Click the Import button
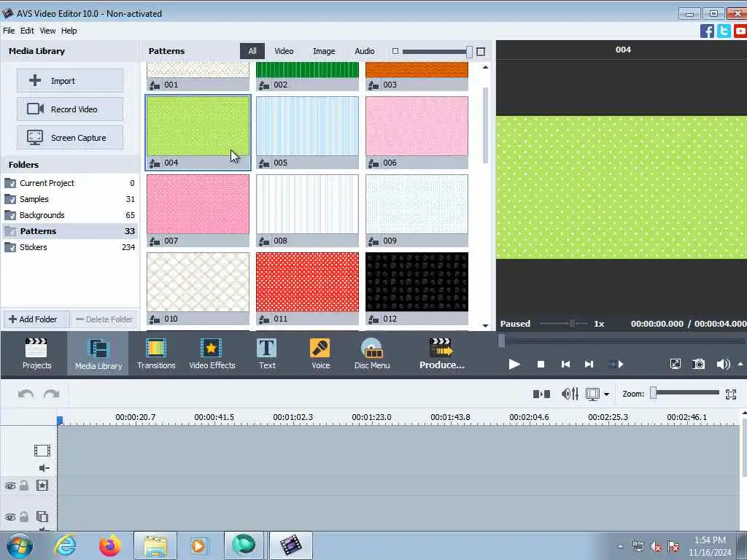This screenshot has width=747, height=560. (x=70, y=80)
